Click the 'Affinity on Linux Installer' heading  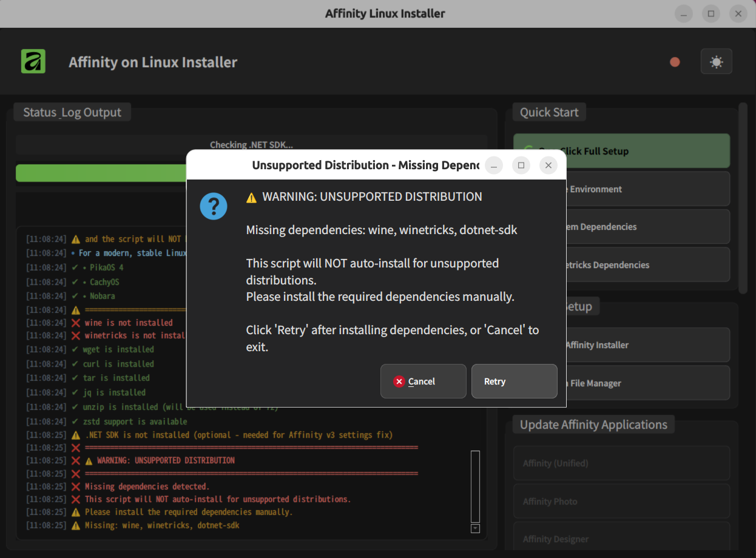tap(153, 62)
